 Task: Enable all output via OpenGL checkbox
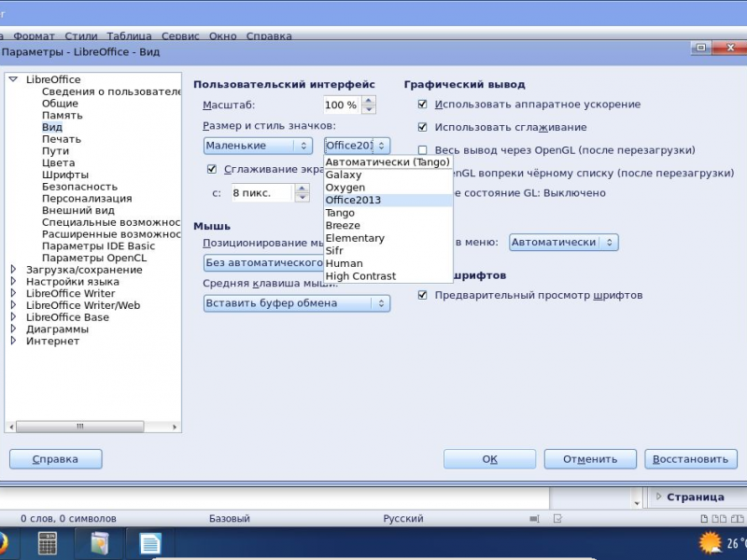422,150
